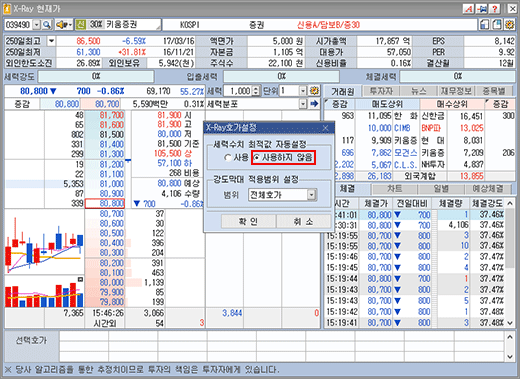Click the 체결세력 0% progress bar
The width and height of the screenshot is (520, 379).
coord(457,76)
